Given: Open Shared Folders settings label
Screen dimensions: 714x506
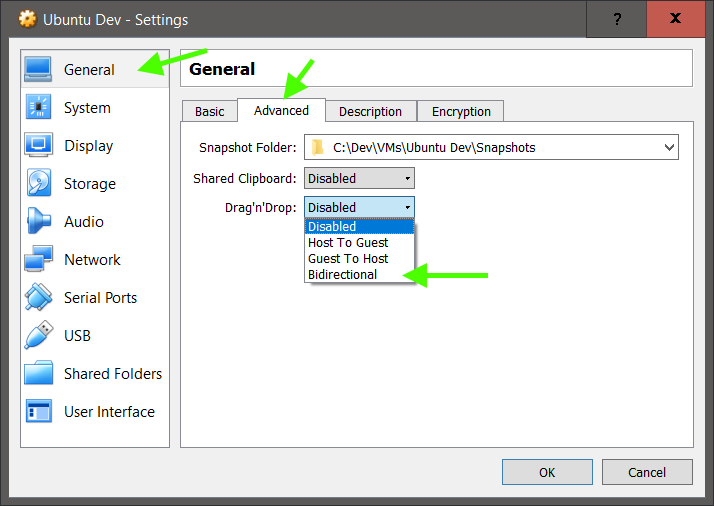Looking at the screenshot, I should point(112,373).
